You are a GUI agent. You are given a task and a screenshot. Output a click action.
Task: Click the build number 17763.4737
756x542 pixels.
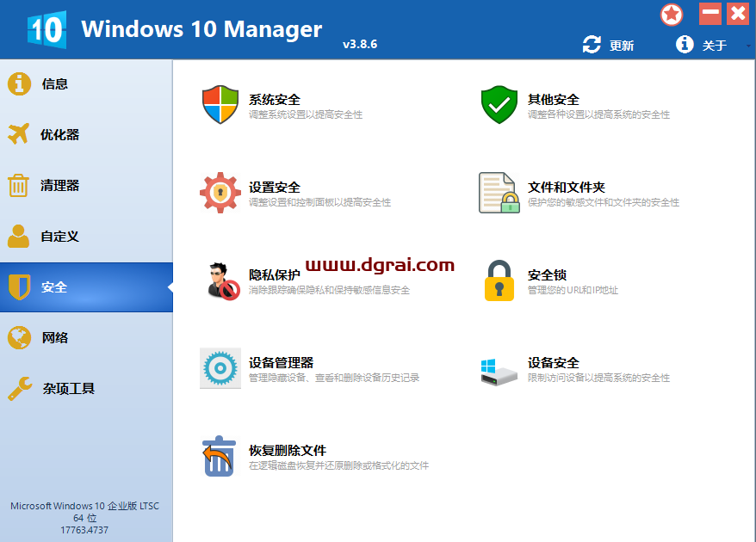84,530
